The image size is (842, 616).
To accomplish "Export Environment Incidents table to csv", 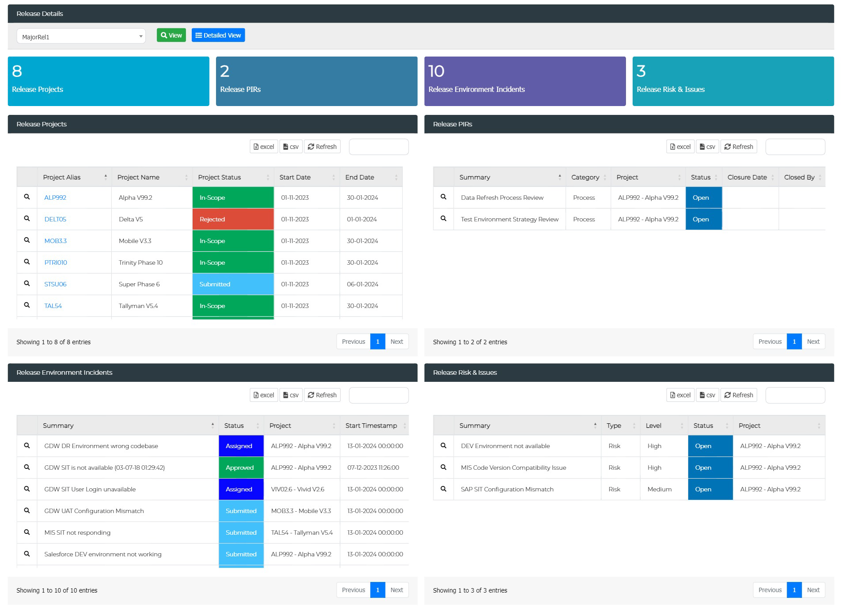I will pos(291,395).
